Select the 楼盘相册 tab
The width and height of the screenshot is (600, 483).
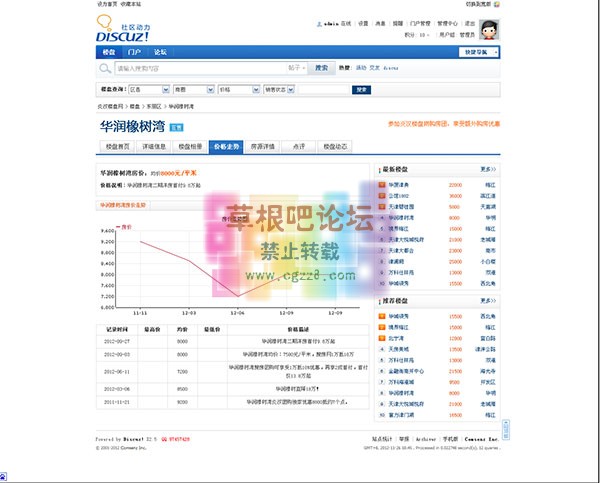(190, 146)
